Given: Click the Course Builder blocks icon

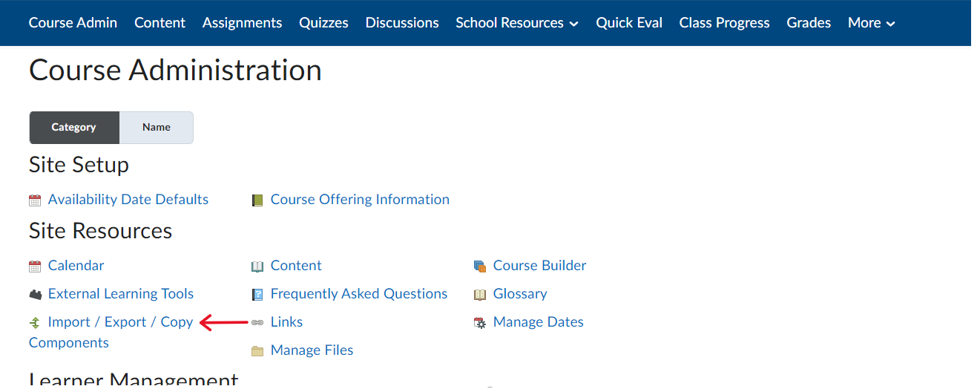Looking at the screenshot, I should (x=480, y=266).
